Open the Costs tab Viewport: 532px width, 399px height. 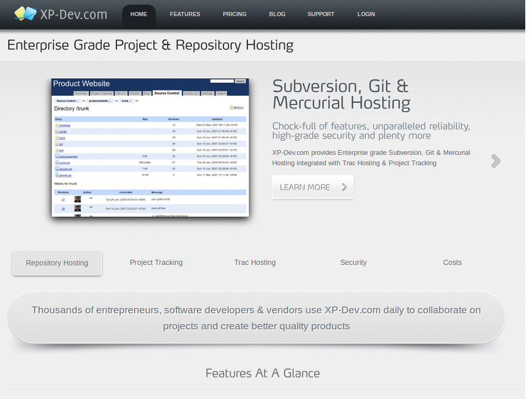tap(453, 262)
